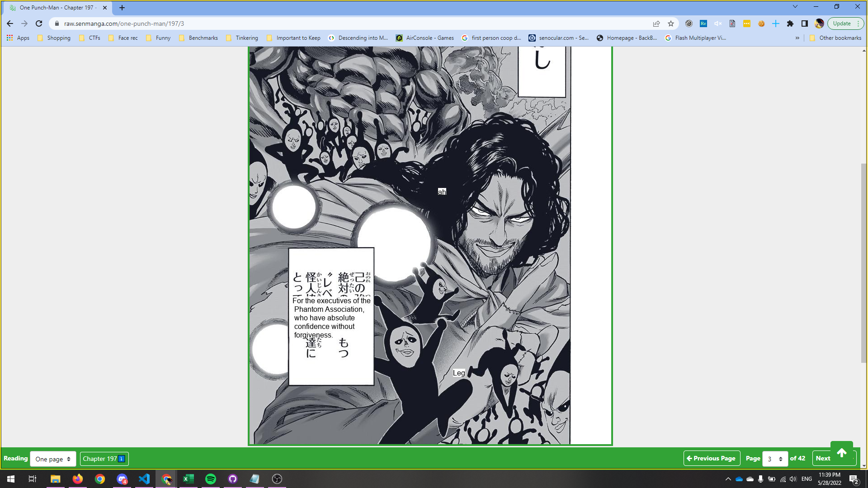Viewport: 868px width, 488px height.
Task: Reload the current page
Action: (x=39, y=23)
